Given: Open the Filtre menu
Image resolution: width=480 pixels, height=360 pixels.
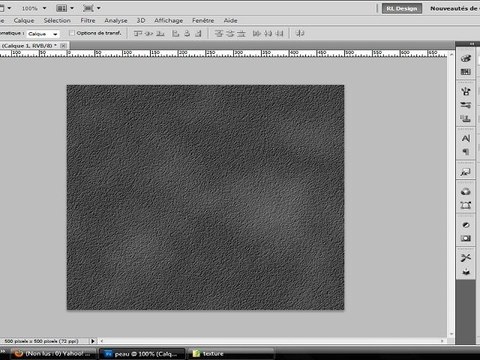Looking at the screenshot, I should click(x=88, y=20).
